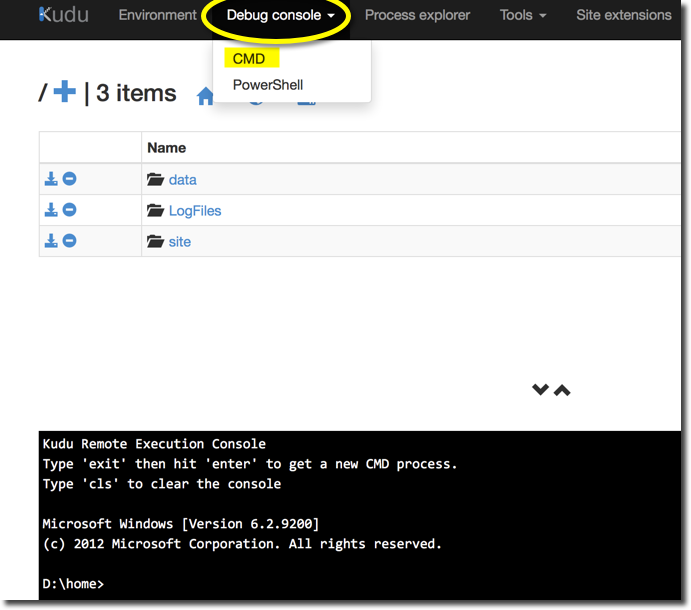
Task: Click the site folder icon
Action: click(x=155, y=241)
